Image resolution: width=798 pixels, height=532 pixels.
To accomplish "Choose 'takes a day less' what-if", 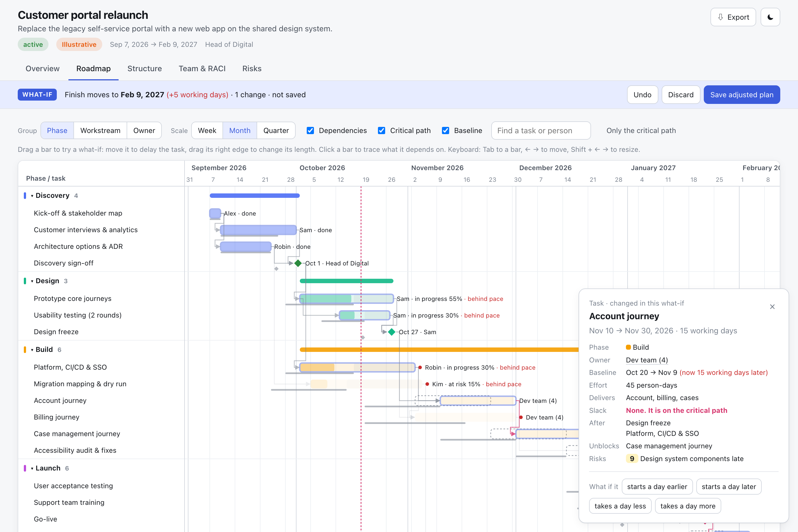I will tap(620, 506).
